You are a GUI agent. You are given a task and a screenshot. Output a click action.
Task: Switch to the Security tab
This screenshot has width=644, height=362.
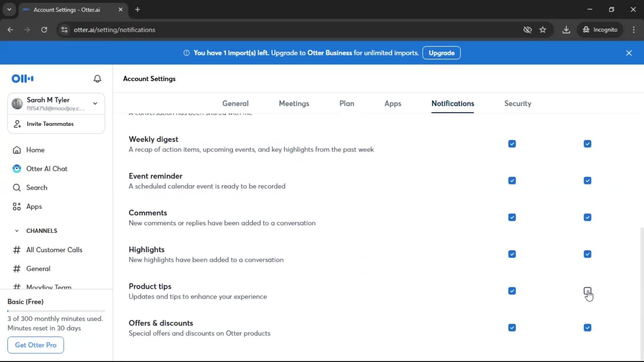(518, 104)
